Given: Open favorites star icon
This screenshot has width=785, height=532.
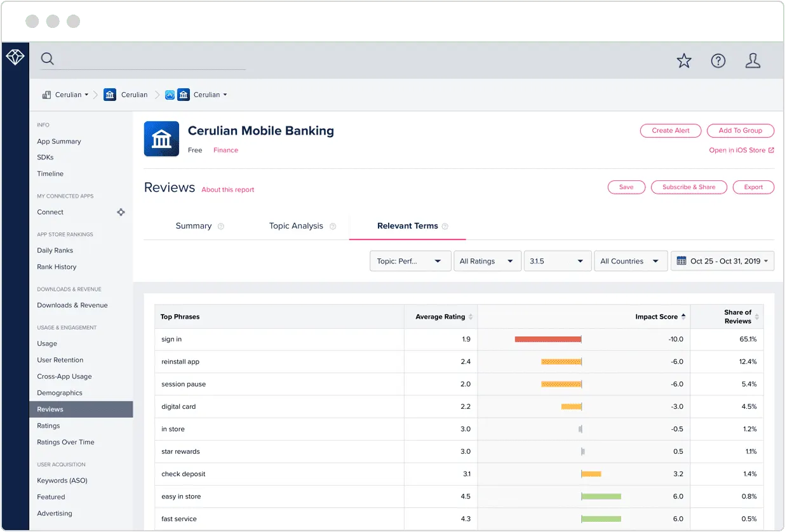Looking at the screenshot, I should (x=684, y=61).
